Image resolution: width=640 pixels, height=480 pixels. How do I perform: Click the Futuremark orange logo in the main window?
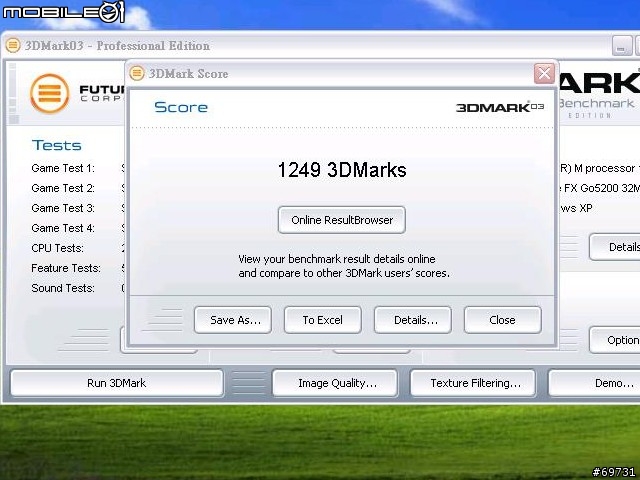click(50, 93)
